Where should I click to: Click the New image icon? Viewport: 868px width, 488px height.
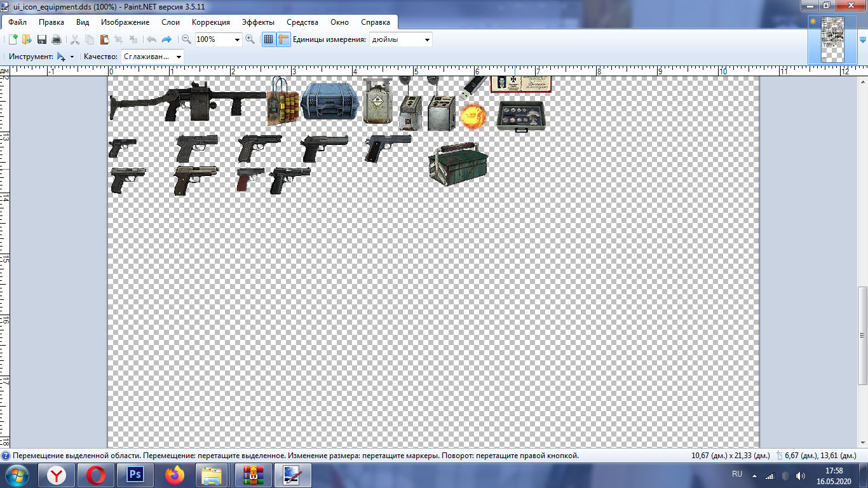[x=13, y=39]
